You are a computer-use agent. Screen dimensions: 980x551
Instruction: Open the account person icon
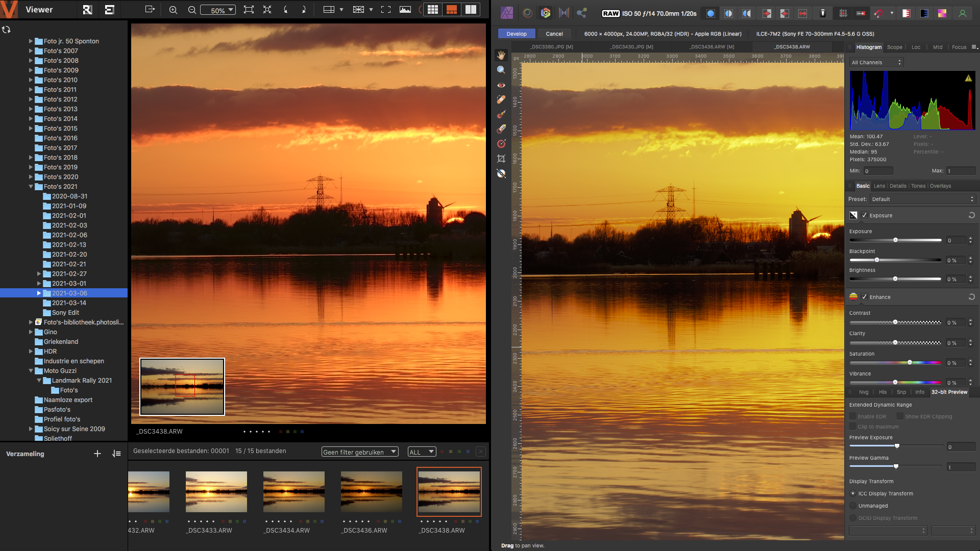coord(963,14)
